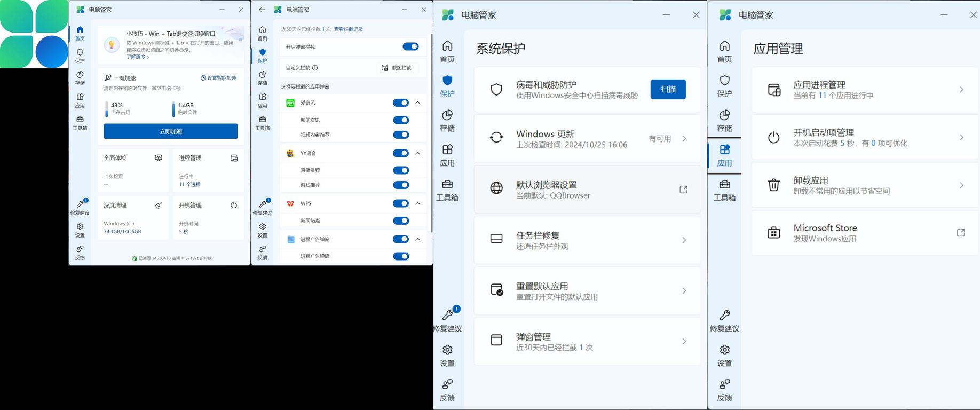Open the 设置智能加速 link
Screen dimensions: 980x410
click(218, 78)
